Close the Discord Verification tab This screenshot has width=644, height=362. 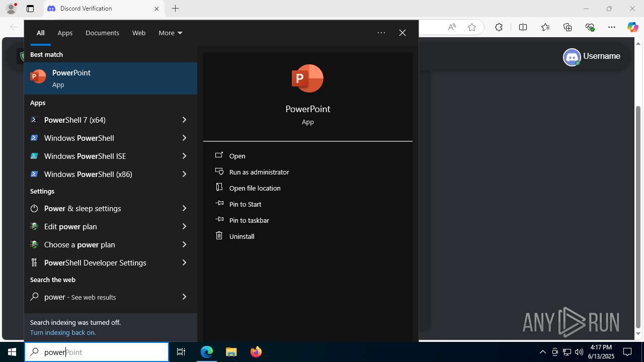pyautogui.click(x=156, y=9)
